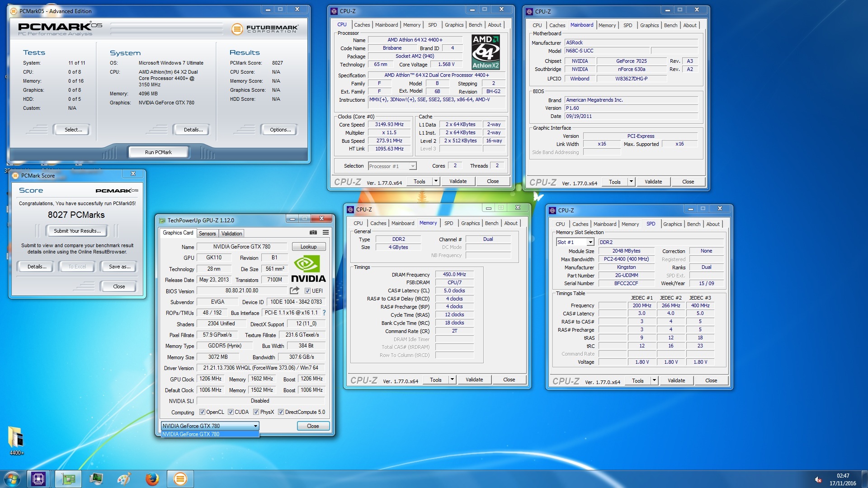Click the Max Bandwidth PC2-6400 value
Viewport: 868px width, 488px height.
(627, 259)
